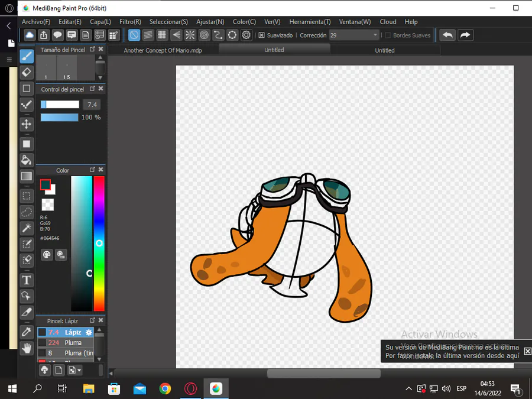
Task: Click the document page toolbar icon
Action: [x=86, y=35]
